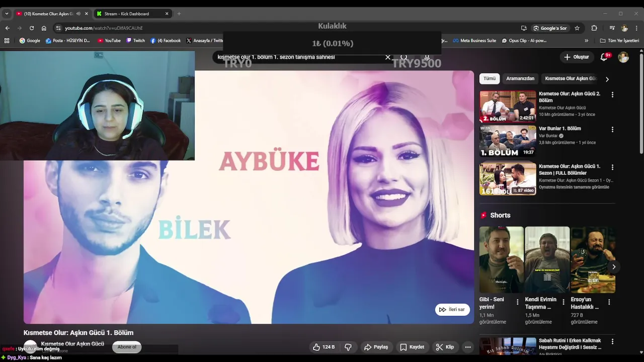Reload the page with the refresh icon
Image resolution: width=644 pixels, height=362 pixels.
pyautogui.click(x=32, y=28)
